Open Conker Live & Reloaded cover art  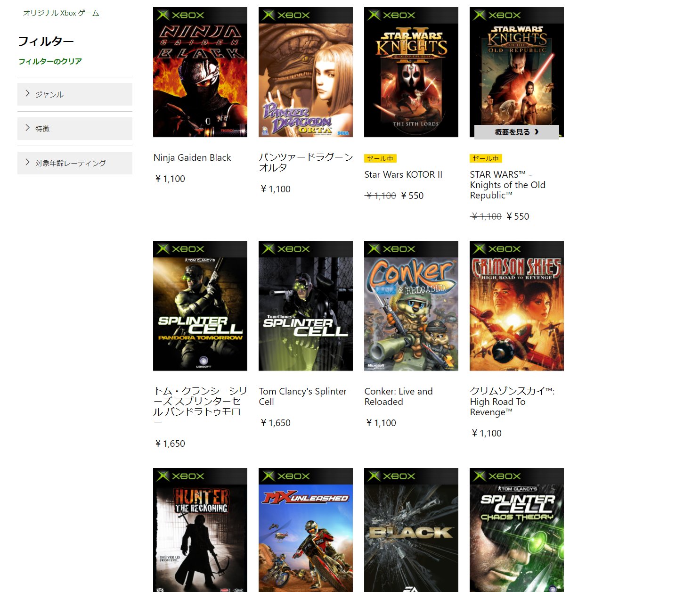(x=411, y=306)
